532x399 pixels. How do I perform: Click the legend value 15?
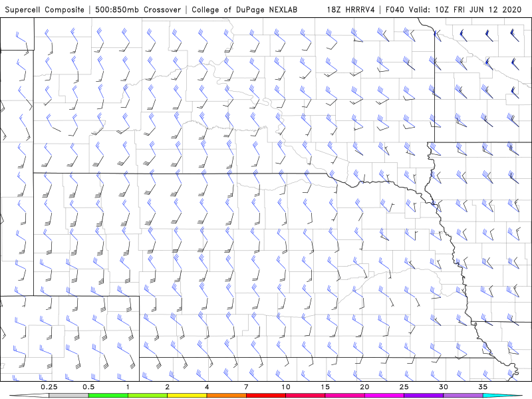325,387
